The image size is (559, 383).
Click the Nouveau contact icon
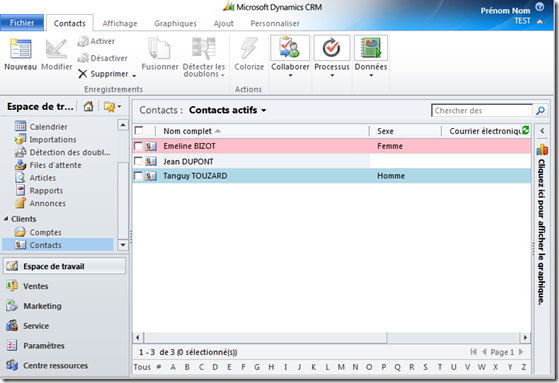coord(20,48)
